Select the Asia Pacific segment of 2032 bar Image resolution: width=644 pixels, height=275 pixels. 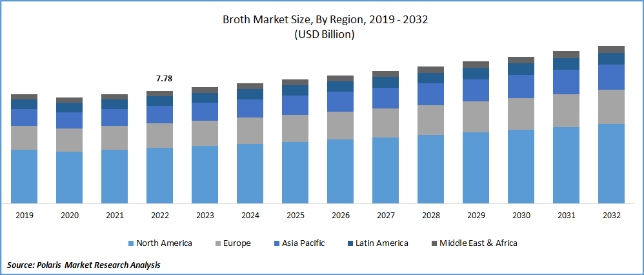(612, 77)
